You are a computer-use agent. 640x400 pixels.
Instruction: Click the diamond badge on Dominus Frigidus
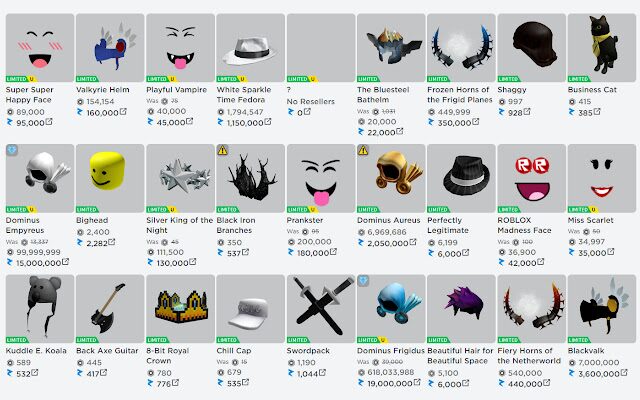(x=363, y=281)
